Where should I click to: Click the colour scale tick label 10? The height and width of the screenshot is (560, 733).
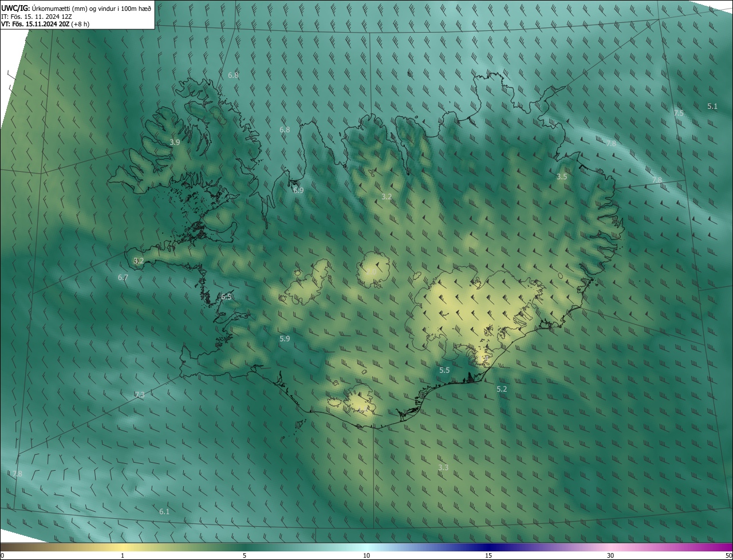(x=366, y=555)
